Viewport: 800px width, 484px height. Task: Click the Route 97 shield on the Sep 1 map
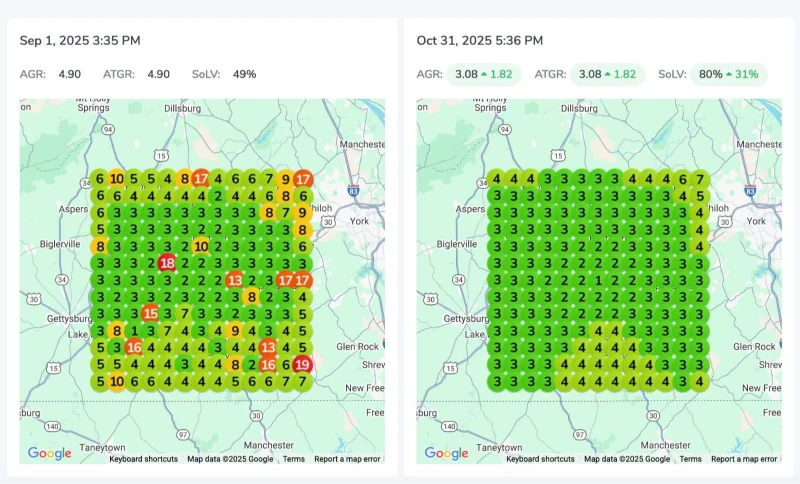[x=183, y=435]
